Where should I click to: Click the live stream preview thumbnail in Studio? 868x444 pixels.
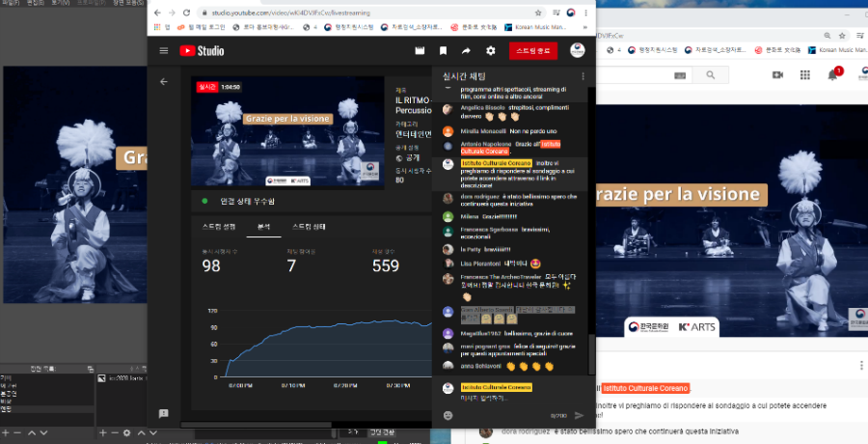[287, 131]
